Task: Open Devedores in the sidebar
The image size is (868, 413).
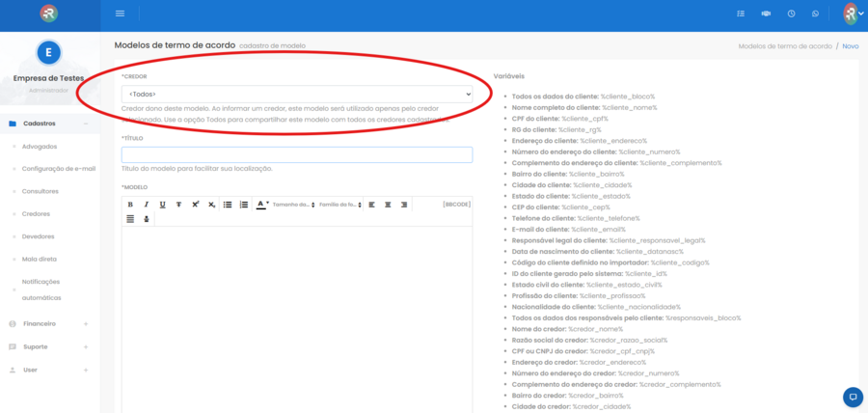Action: 39,236
